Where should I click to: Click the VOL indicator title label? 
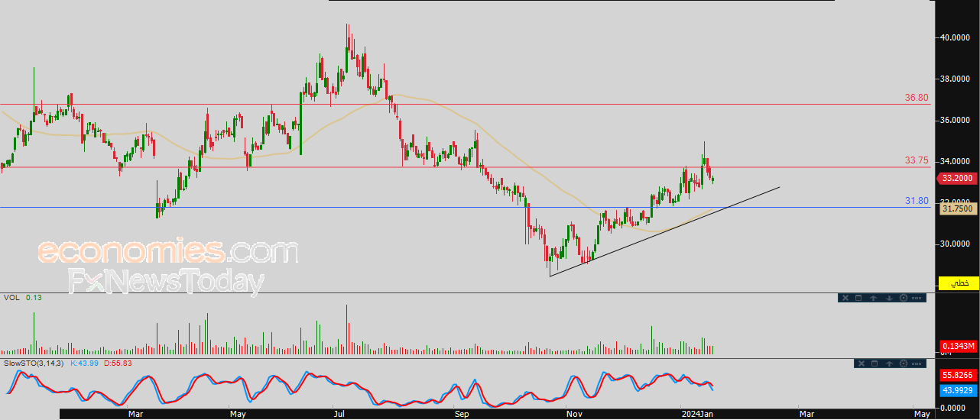point(11,297)
